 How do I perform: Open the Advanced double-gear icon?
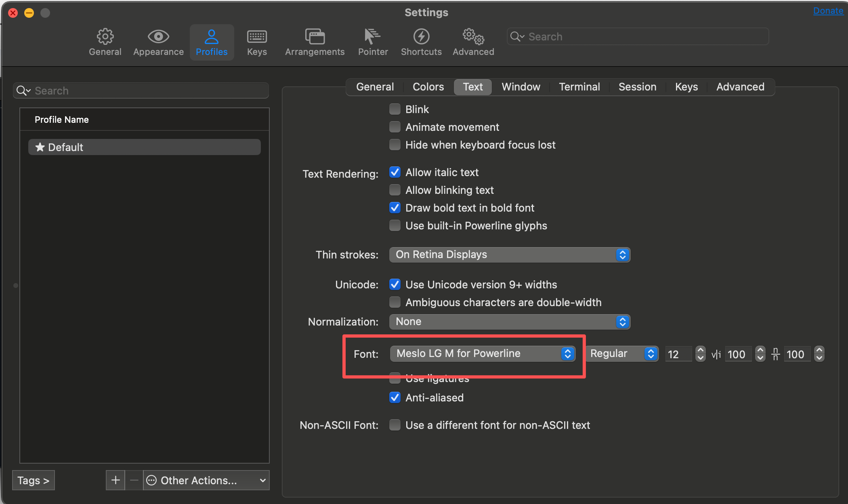[473, 37]
